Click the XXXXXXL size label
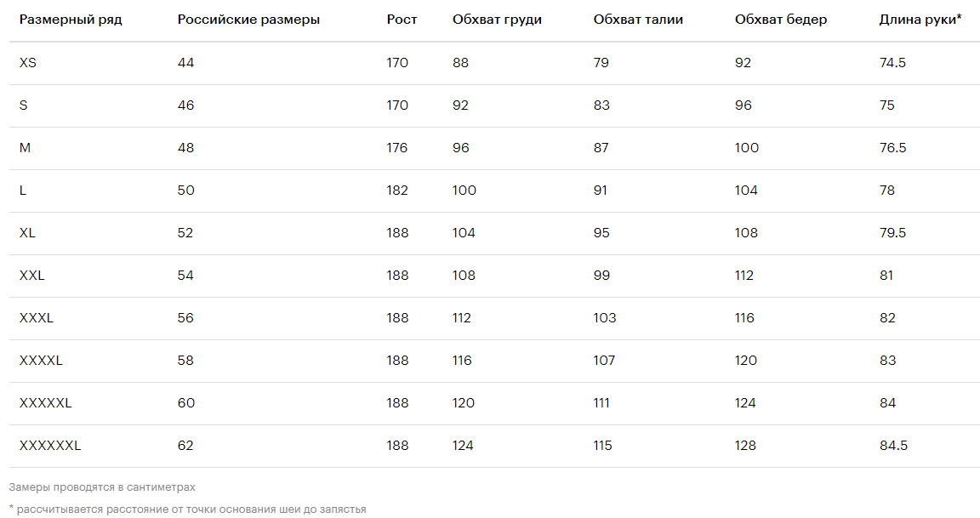 coord(50,446)
